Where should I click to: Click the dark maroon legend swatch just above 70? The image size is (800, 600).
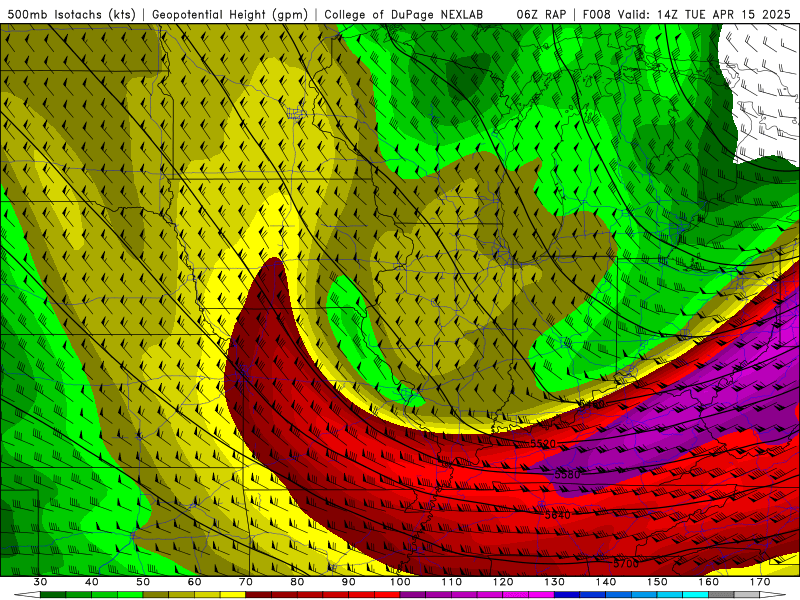259,595
